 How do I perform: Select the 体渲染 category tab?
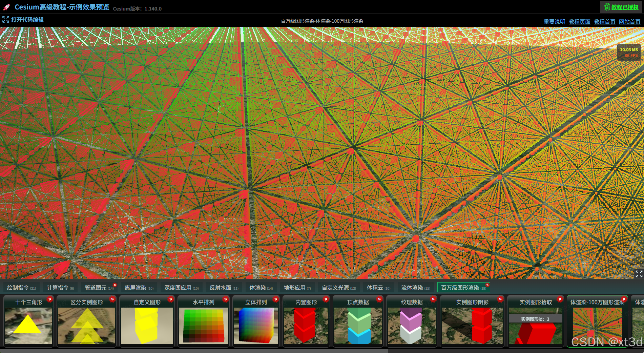click(261, 288)
